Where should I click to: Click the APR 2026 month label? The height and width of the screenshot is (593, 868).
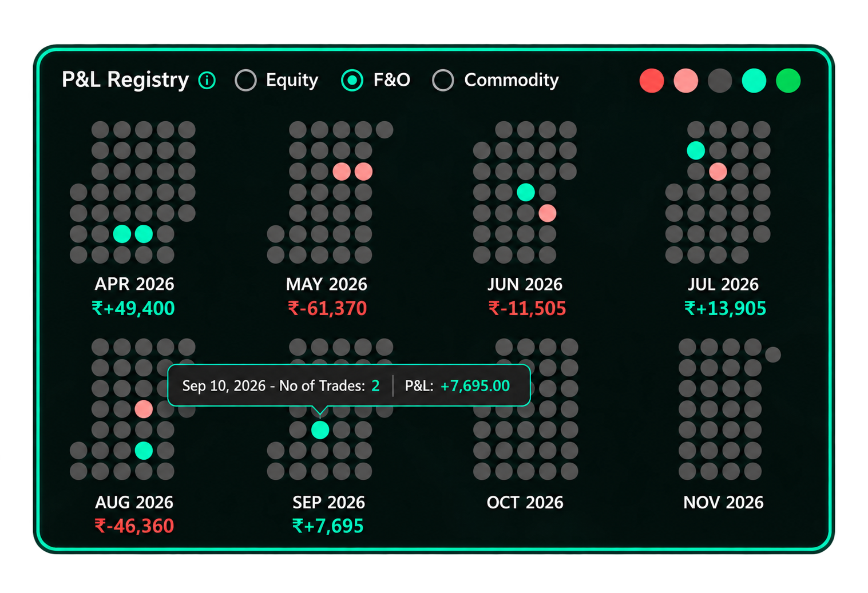134,284
